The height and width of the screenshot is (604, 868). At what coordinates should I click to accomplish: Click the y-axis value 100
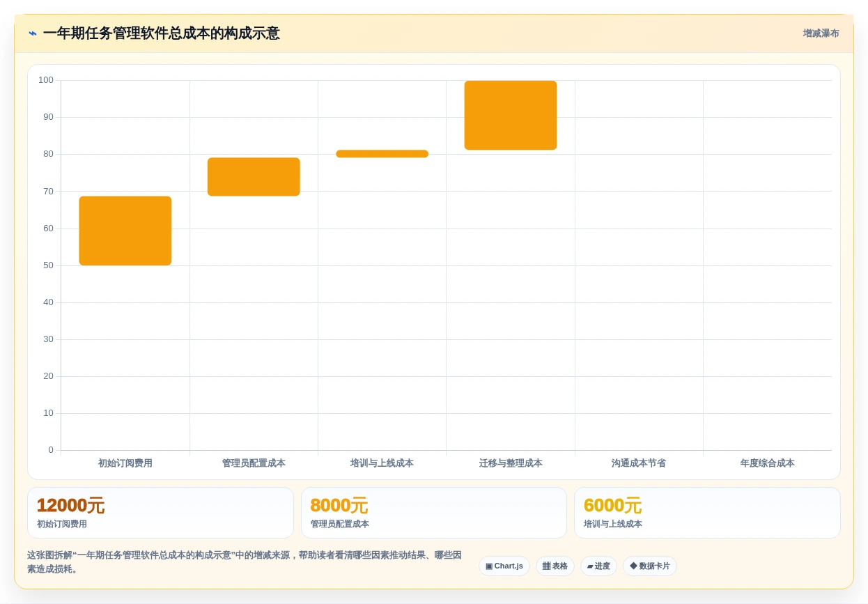coord(46,80)
